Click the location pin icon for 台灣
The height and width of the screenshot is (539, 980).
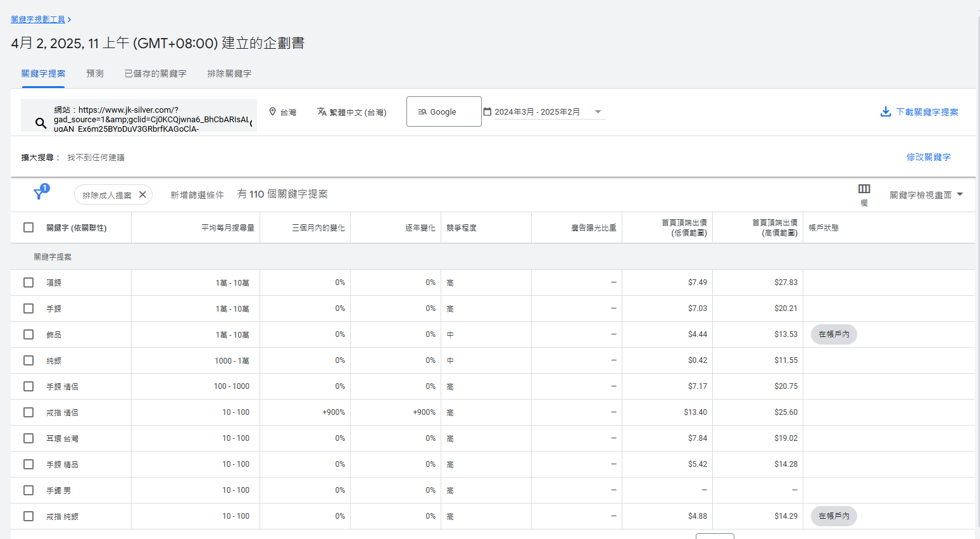tap(273, 111)
